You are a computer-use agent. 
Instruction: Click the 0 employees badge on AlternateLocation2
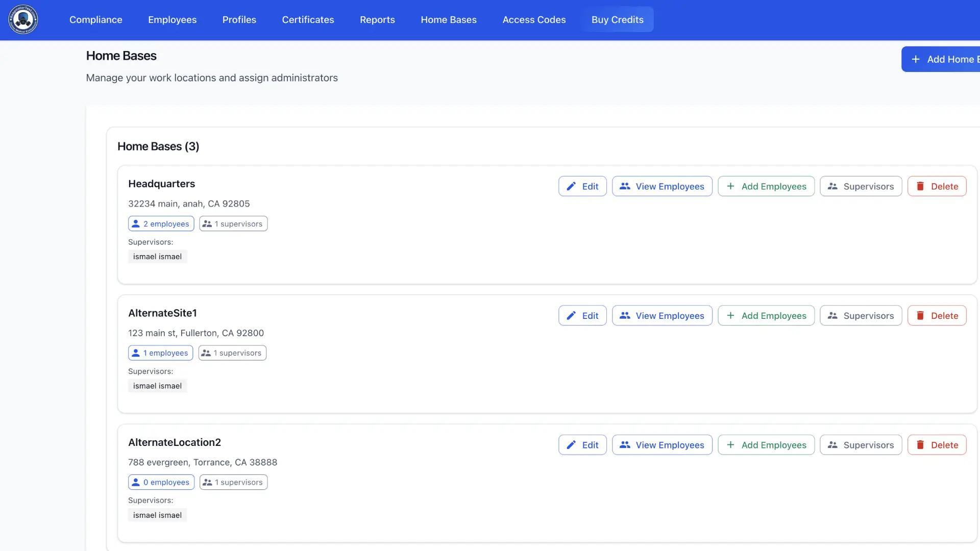coord(161,482)
